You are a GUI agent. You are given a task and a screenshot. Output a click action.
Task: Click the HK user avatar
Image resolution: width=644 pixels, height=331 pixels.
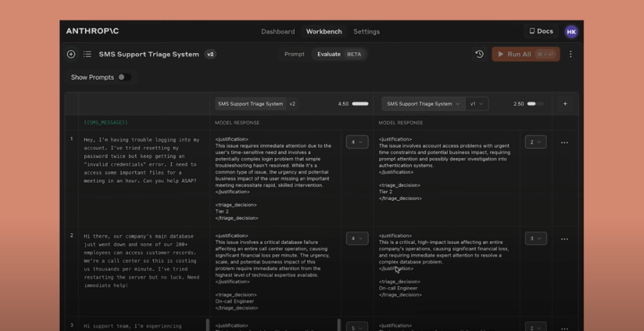pos(571,31)
